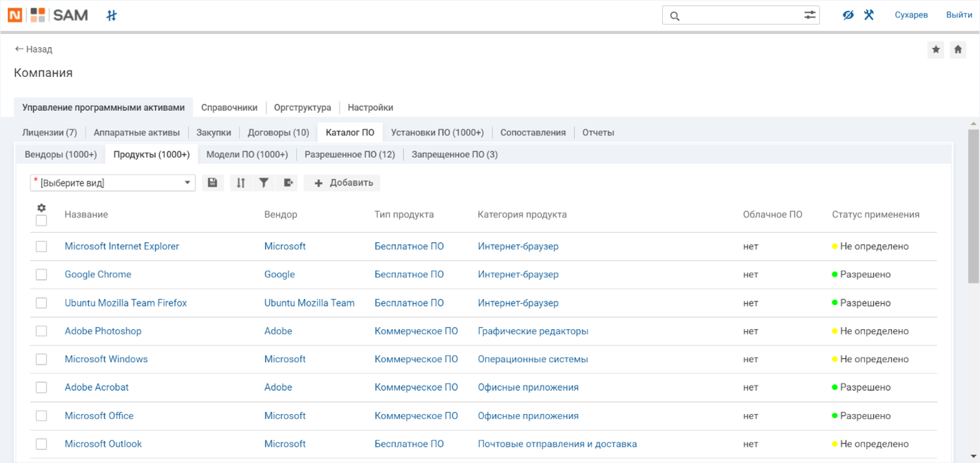Tick the Adobe Acrobat checkbox
This screenshot has height=463, width=980.
[x=41, y=387]
